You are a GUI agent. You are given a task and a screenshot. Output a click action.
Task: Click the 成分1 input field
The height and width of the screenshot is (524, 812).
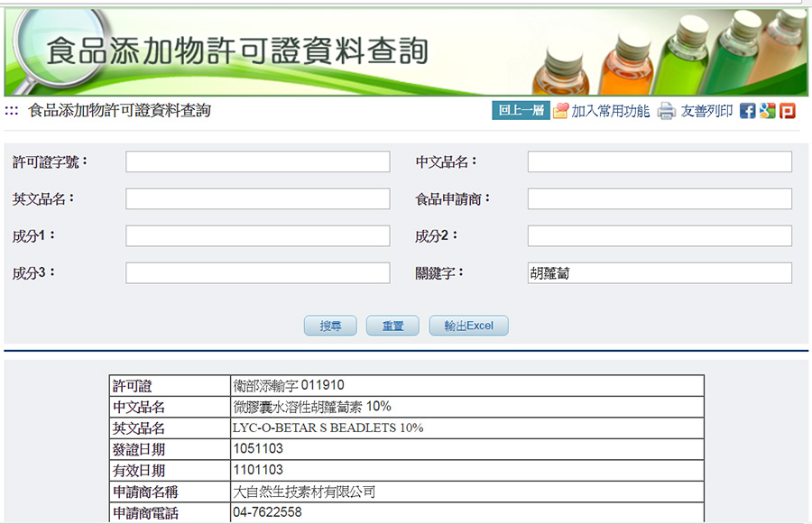[257, 235]
